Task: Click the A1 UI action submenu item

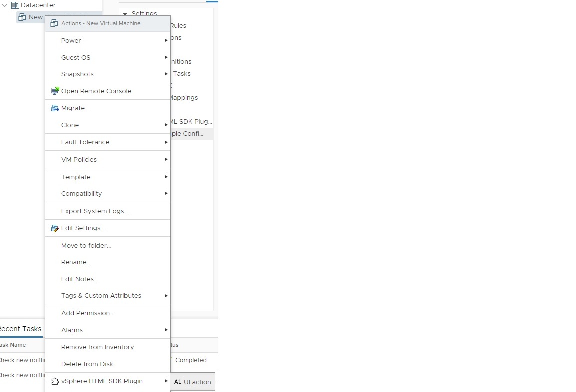Action: tap(193, 382)
